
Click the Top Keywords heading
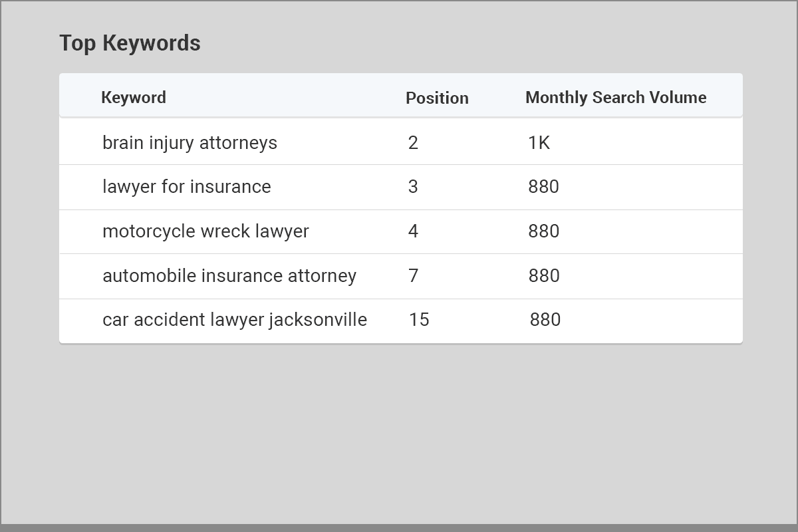[130, 43]
